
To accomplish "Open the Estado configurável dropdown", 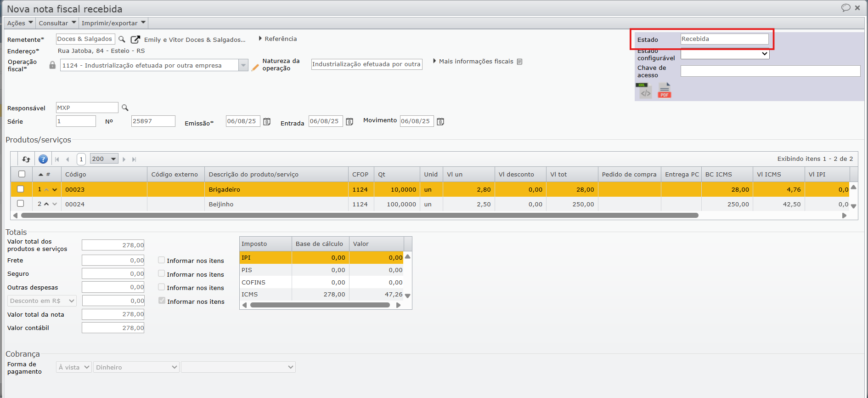I will pos(724,54).
